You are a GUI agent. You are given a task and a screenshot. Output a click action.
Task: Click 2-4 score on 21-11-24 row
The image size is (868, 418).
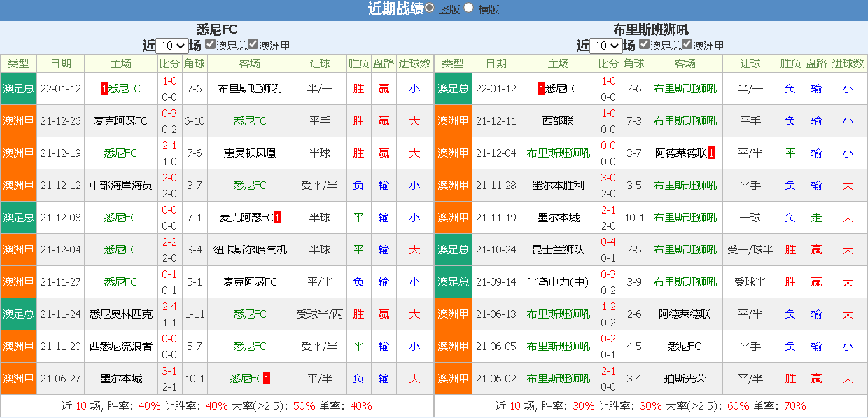click(169, 307)
